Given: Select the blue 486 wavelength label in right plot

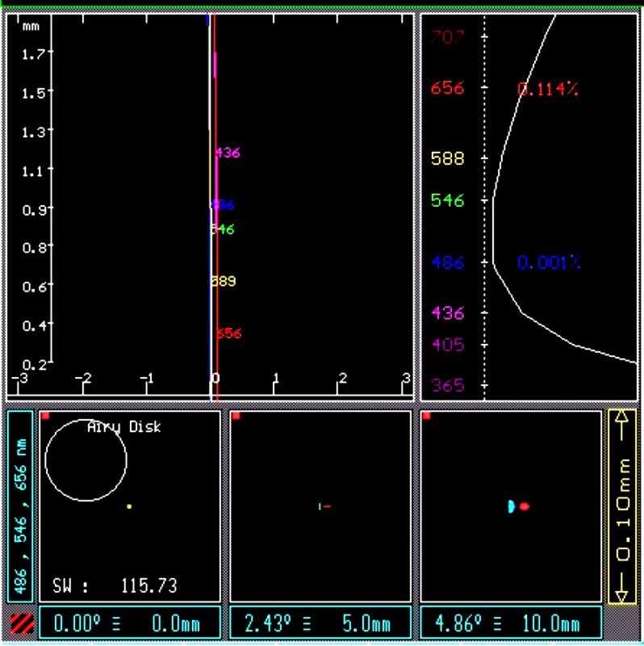Looking at the screenshot, I should (x=447, y=262).
